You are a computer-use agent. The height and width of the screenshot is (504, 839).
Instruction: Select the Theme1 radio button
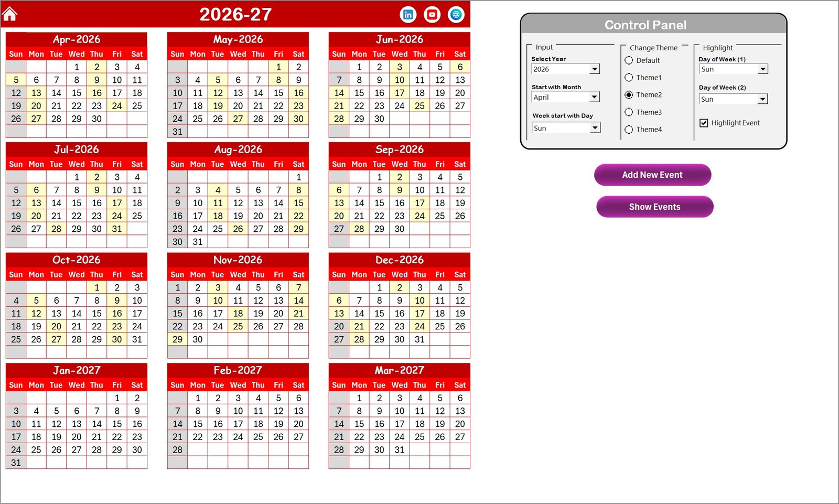629,78
